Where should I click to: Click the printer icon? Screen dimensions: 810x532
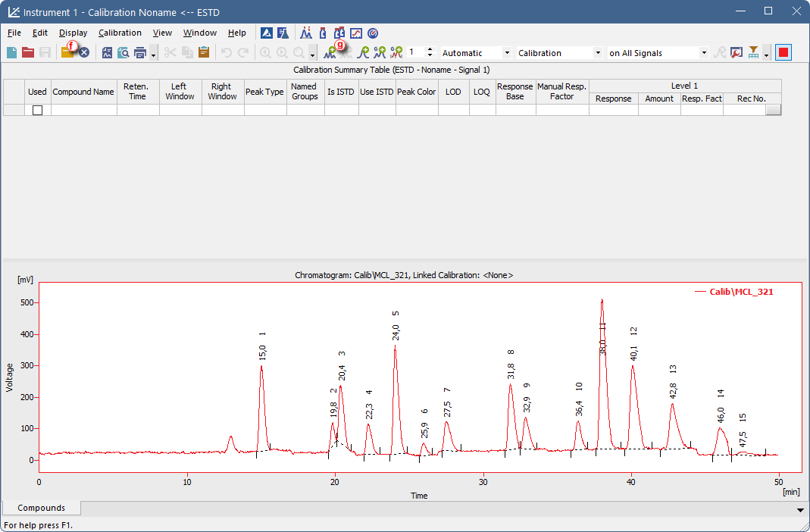[140, 53]
